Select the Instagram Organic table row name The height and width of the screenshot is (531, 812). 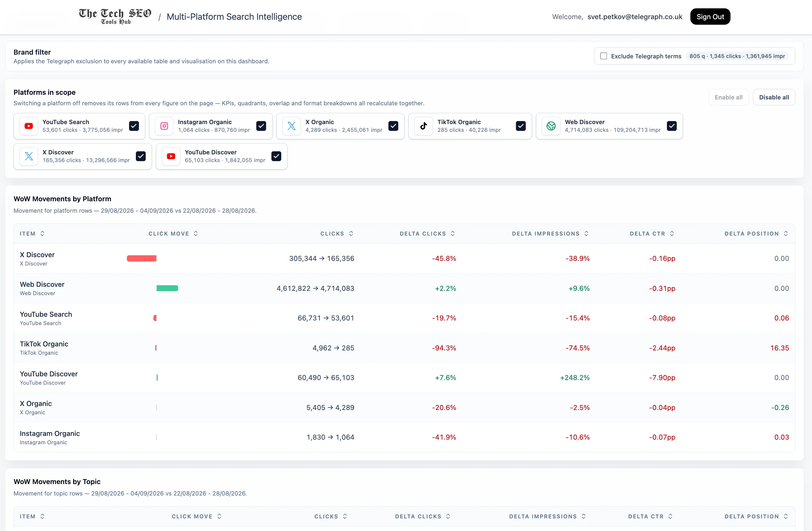point(50,433)
